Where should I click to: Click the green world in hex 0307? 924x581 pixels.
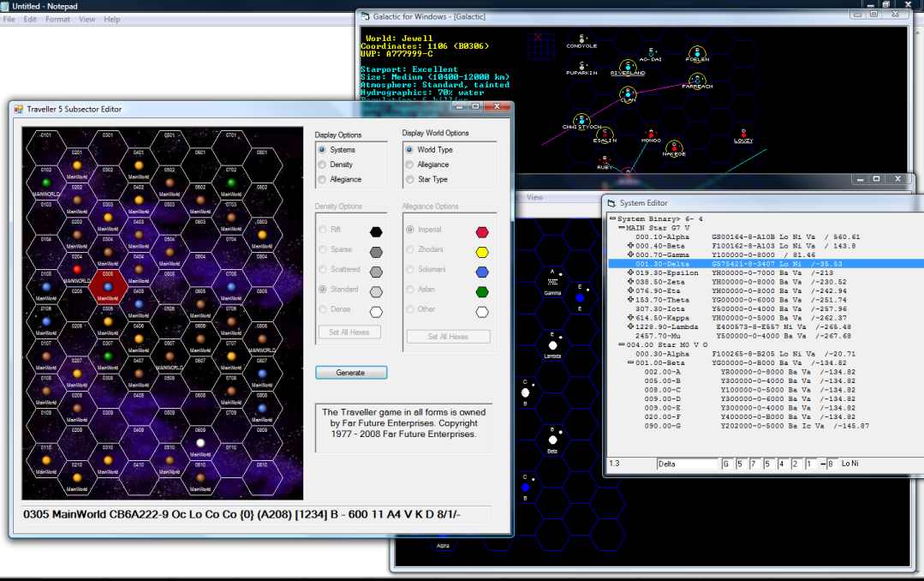click(108, 356)
